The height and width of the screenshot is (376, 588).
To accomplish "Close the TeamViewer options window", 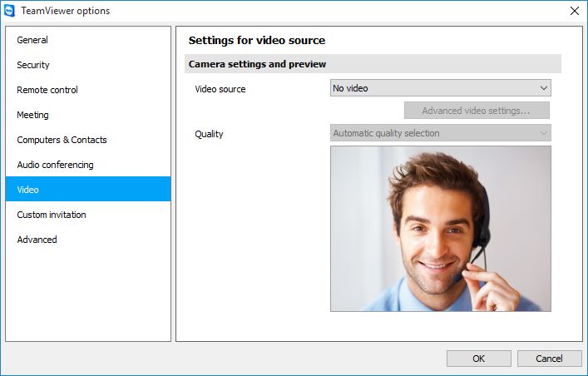I will [x=575, y=11].
